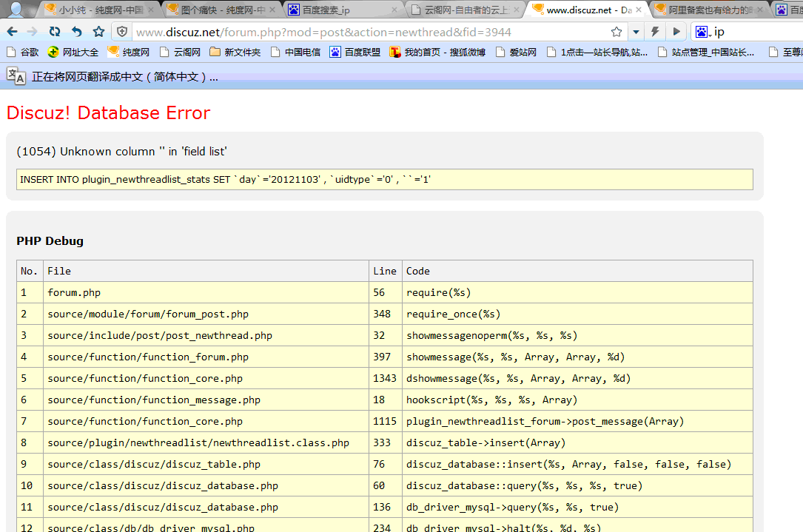Screen dimensions: 803x532
Task: Click the "Line" column header
Action: point(385,271)
